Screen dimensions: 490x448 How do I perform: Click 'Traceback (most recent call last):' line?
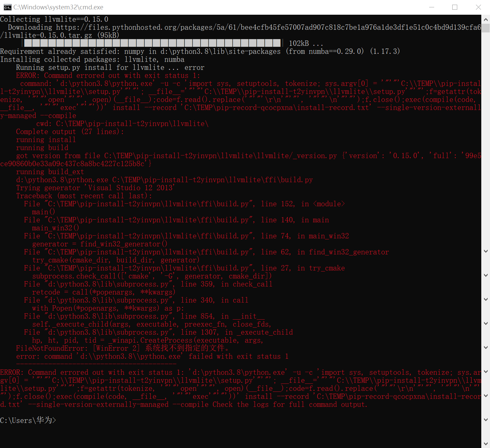84,196
